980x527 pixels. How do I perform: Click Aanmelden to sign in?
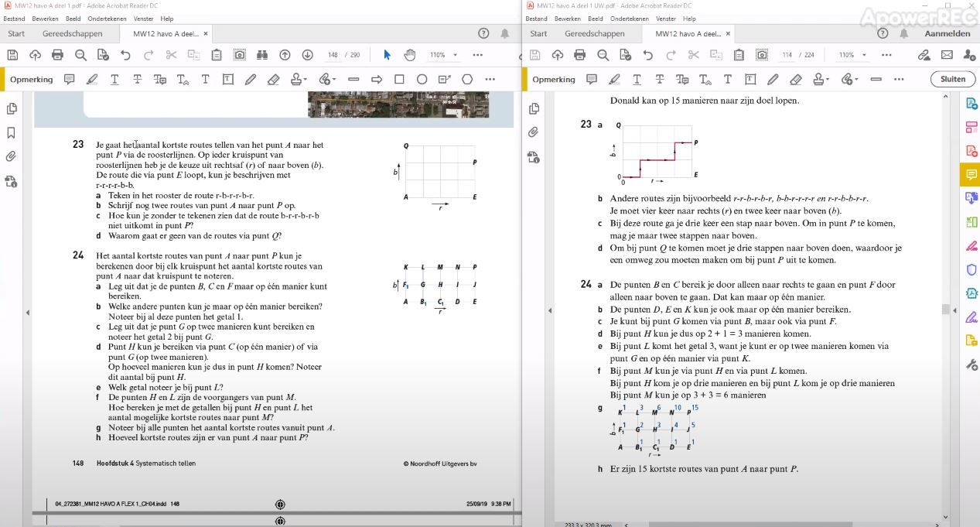tap(947, 34)
